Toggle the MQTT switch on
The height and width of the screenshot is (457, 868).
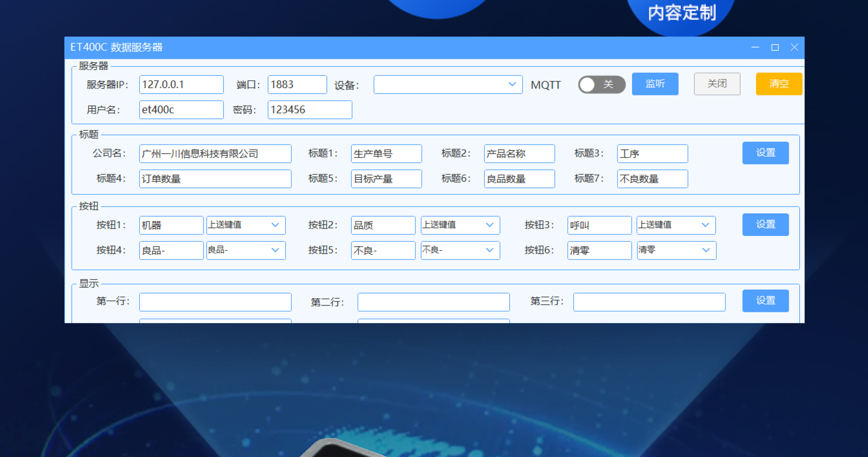[601, 85]
